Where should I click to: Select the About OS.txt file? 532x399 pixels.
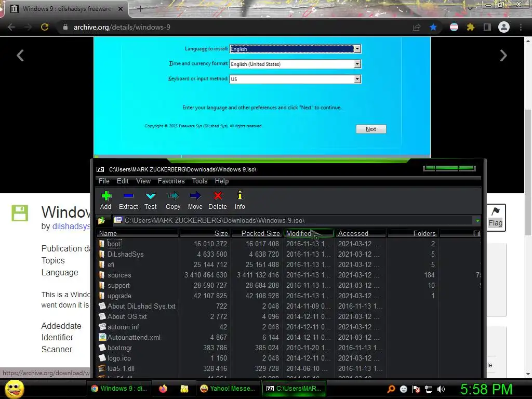click(289, 316)
